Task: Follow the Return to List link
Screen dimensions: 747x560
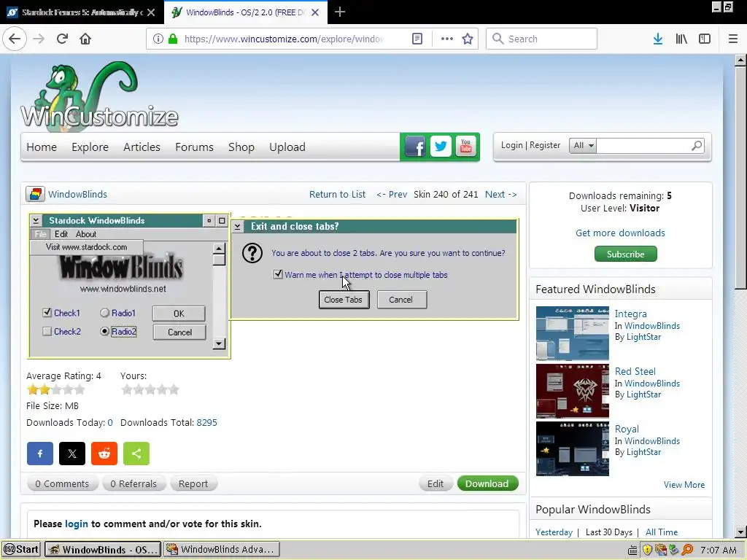Action: [x=337, y=194]
